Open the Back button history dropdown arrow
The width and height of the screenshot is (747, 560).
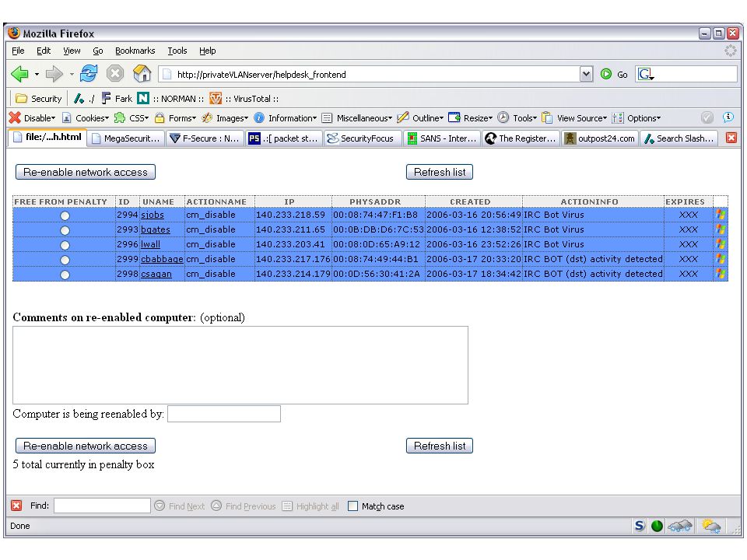37,75
